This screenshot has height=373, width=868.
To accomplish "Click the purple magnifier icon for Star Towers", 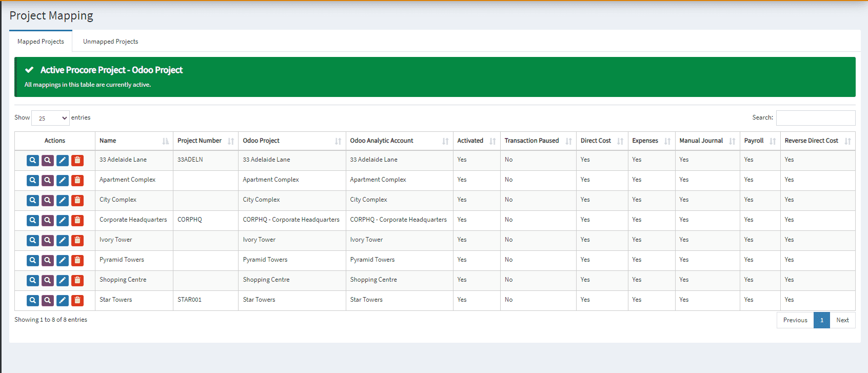I will click(47, 301).
